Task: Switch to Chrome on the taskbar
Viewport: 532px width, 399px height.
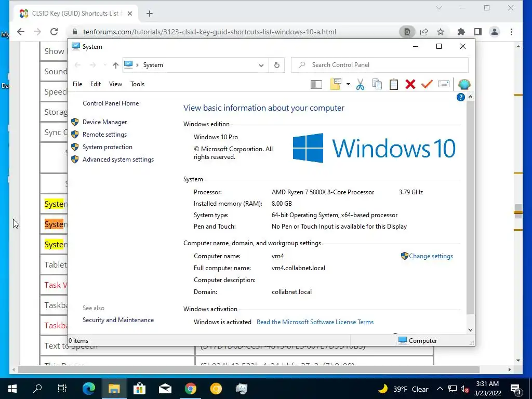Action: (190, 389)
